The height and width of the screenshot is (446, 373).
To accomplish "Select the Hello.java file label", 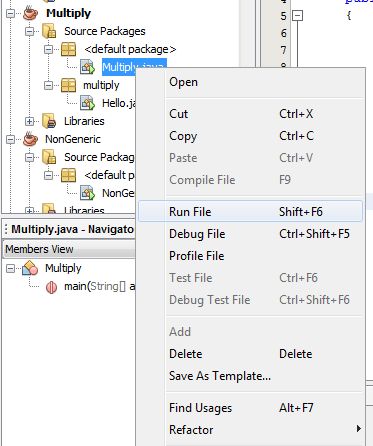I will (119, 103).
